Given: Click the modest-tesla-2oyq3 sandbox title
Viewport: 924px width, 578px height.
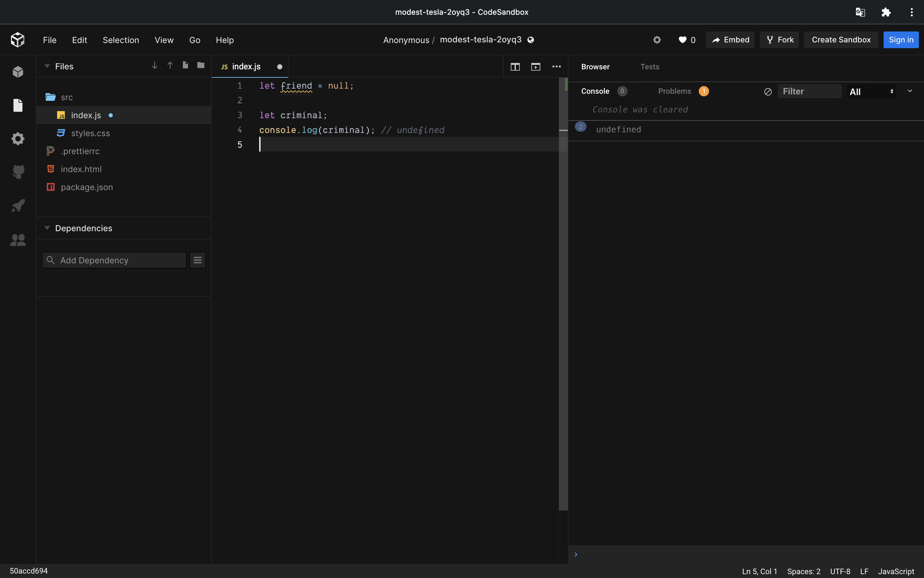Looking at the screenshot, I should (x=480, y=40).
